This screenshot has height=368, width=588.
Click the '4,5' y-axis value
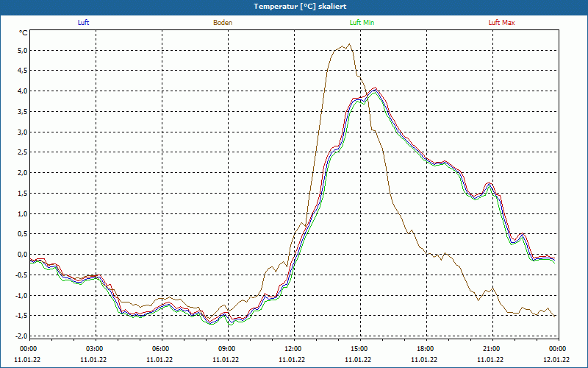23,71
